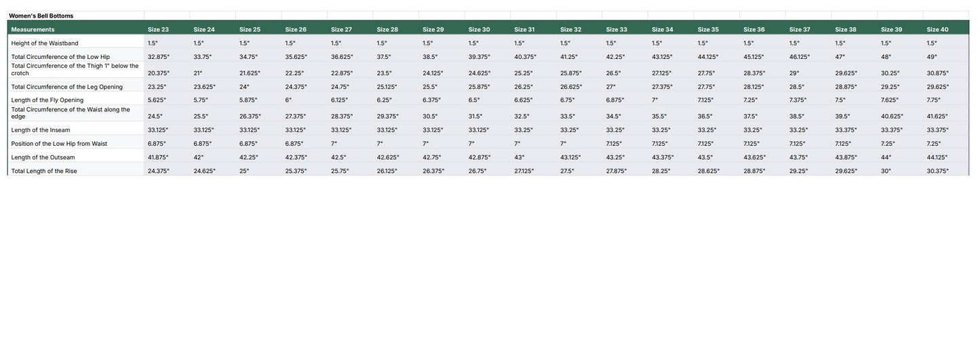This screenshot has height=343, width=980.
Task: Click the 'Height of the Waistband' row label
Action: (x=45, y=43)
